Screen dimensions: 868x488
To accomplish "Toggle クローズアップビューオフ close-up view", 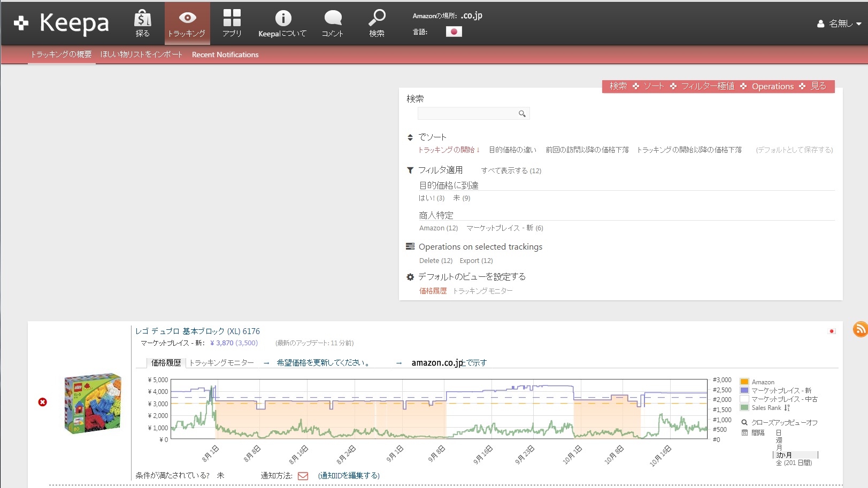I will click(x=784, y=422).
